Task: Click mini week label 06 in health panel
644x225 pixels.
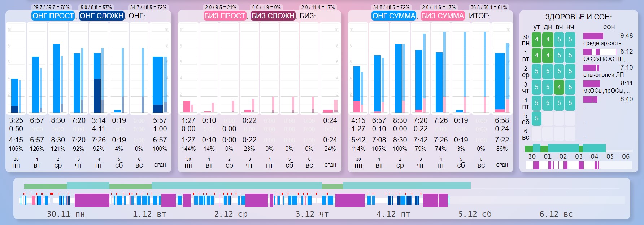Action: [626, 156]
